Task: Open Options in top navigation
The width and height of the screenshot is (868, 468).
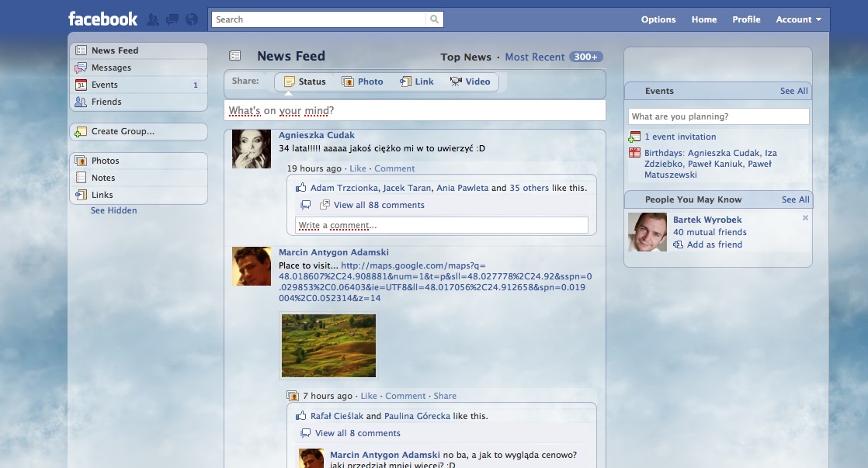Action: (x=658, y=19)
